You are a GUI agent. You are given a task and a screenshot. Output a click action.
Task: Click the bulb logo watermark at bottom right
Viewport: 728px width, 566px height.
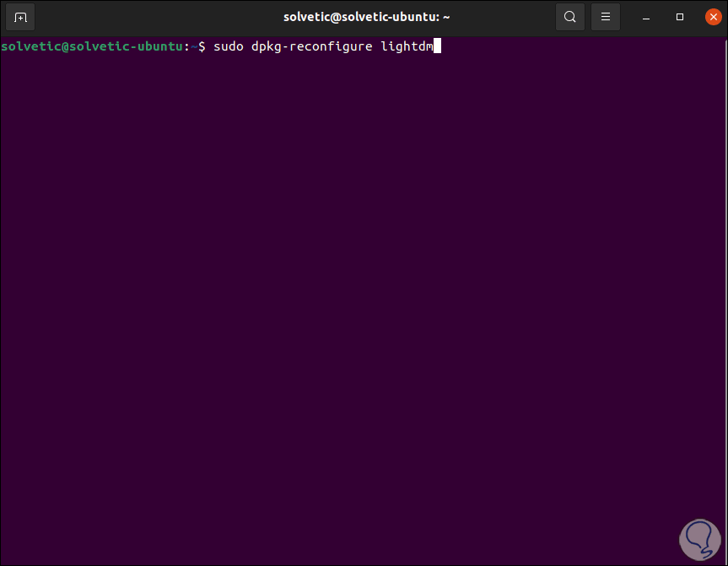click(699, 539)
